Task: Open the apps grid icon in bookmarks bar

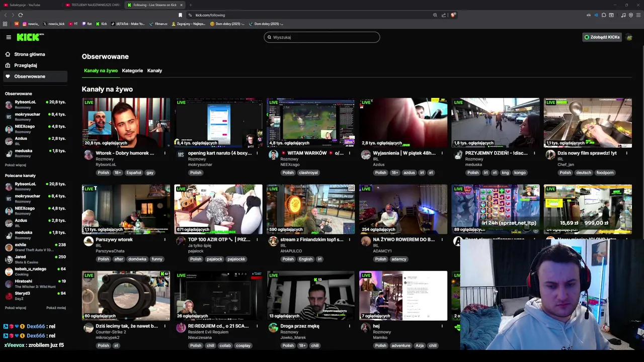Action: [5, 24]
